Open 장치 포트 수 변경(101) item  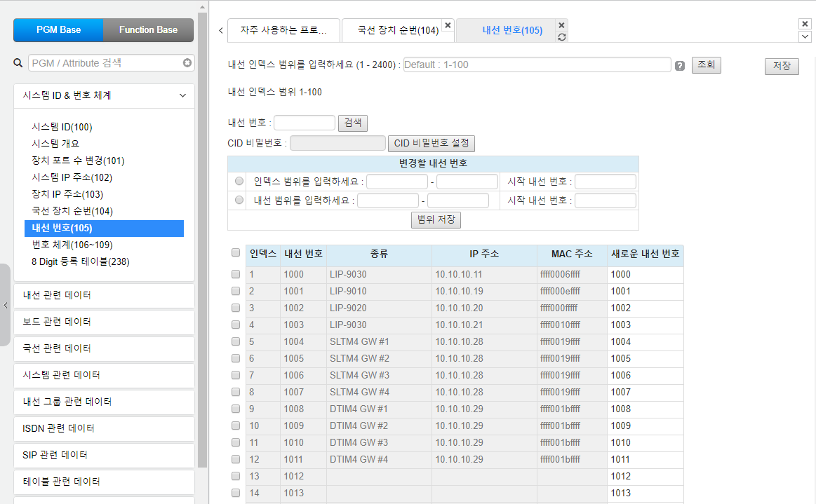pos(78,161)
